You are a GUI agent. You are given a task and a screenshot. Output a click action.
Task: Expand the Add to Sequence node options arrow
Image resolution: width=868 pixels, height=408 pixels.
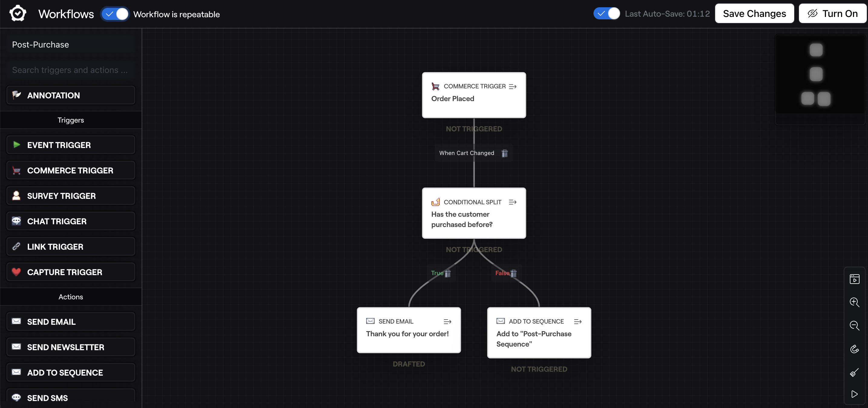[578, 321]
